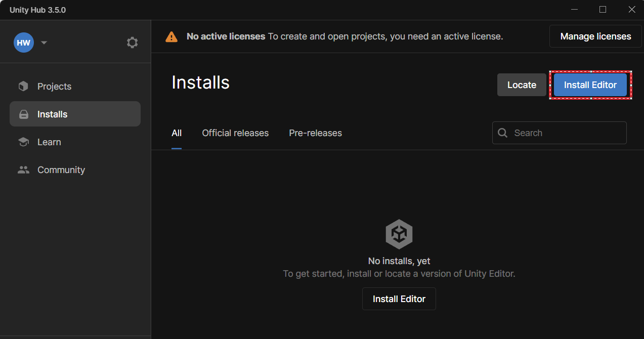
Task: Open the preferences gear icon
Action: [x=132, y=43]
